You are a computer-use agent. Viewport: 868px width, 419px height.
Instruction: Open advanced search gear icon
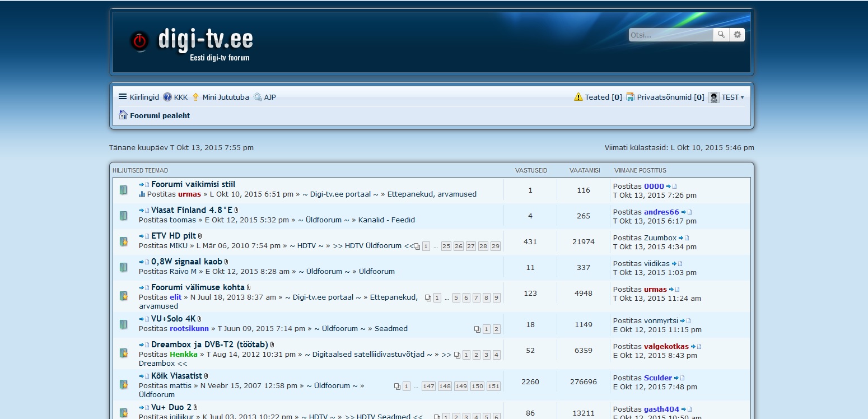pyautogui.click(x=737, y=35)
